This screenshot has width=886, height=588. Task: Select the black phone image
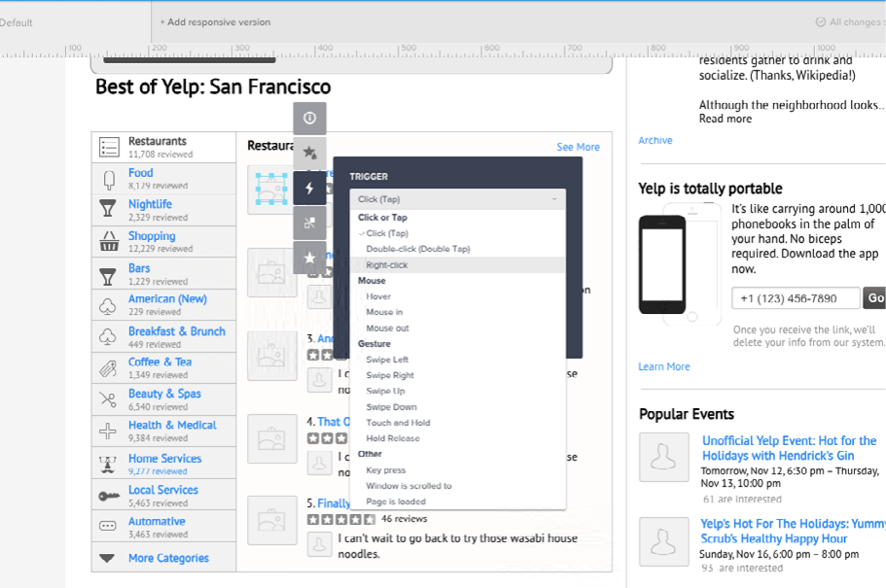pyautogui.click(x=662, y=264)
